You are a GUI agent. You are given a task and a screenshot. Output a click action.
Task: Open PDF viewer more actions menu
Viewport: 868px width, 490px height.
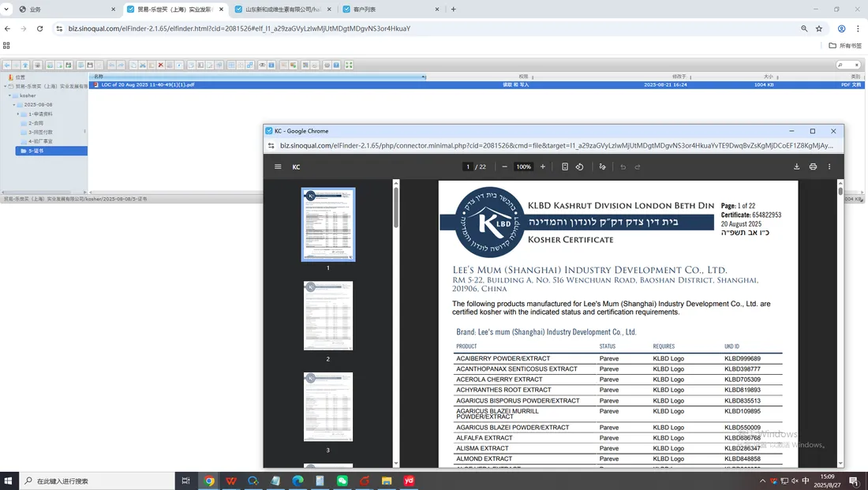coord(829,166)
